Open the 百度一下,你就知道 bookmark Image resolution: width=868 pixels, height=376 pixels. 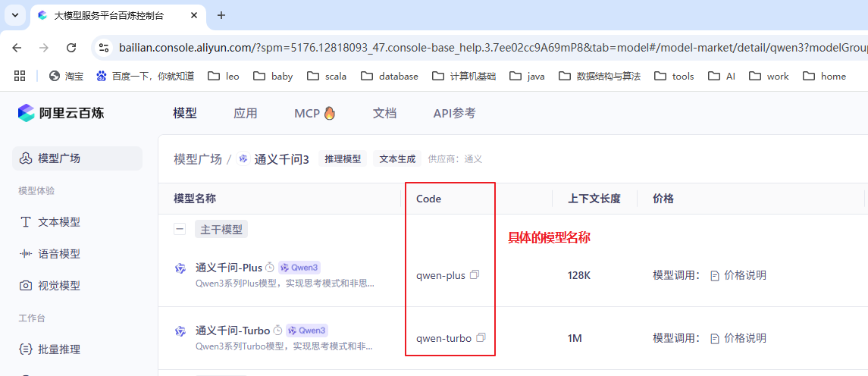[x=145, y=77]
